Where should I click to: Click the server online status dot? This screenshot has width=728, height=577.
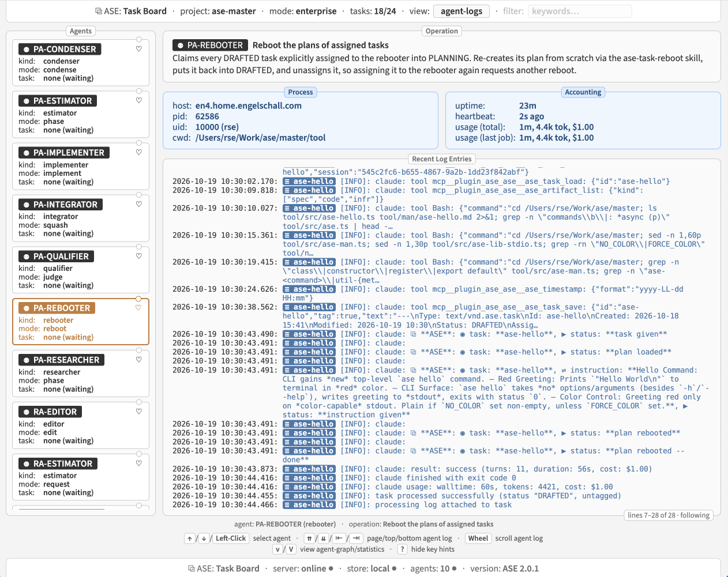pyautogui.click(x=331, y=568)
